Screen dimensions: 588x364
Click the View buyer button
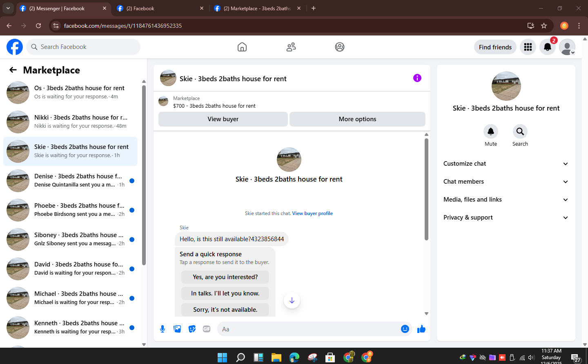coord(223,119)
